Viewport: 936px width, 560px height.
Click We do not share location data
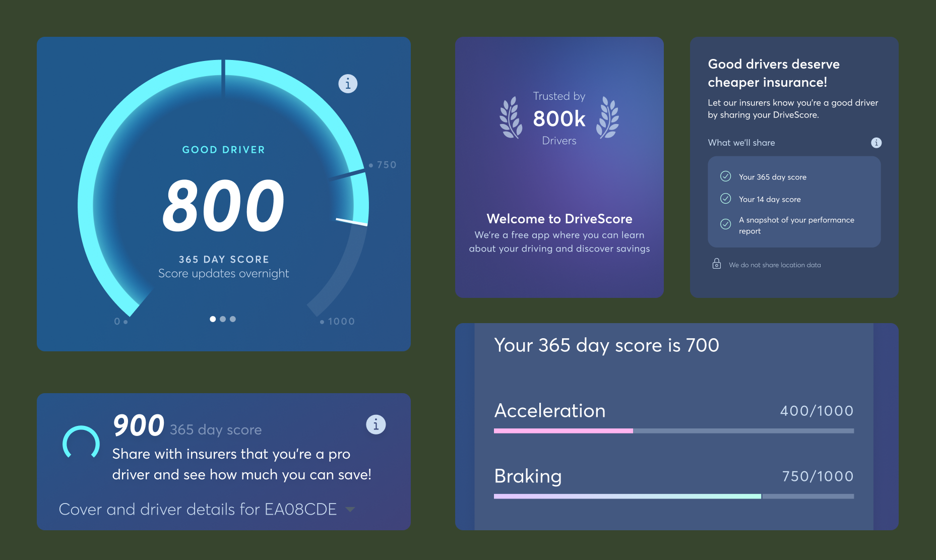(x=775, y=265)
